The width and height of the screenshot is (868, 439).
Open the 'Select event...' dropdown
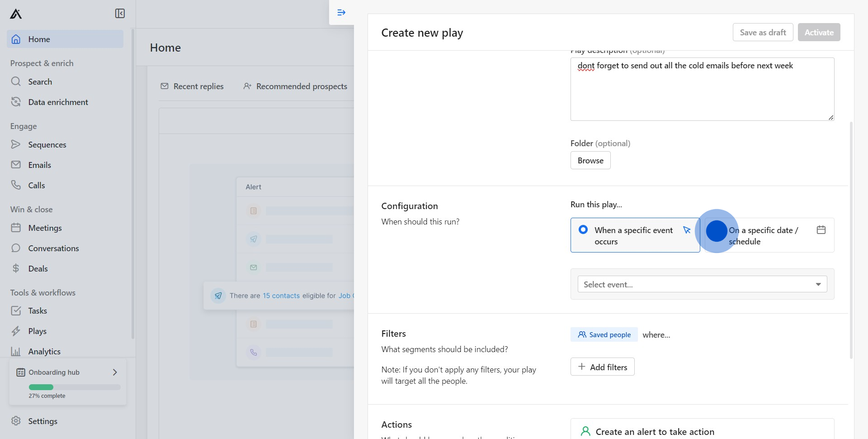click(702, 284)
